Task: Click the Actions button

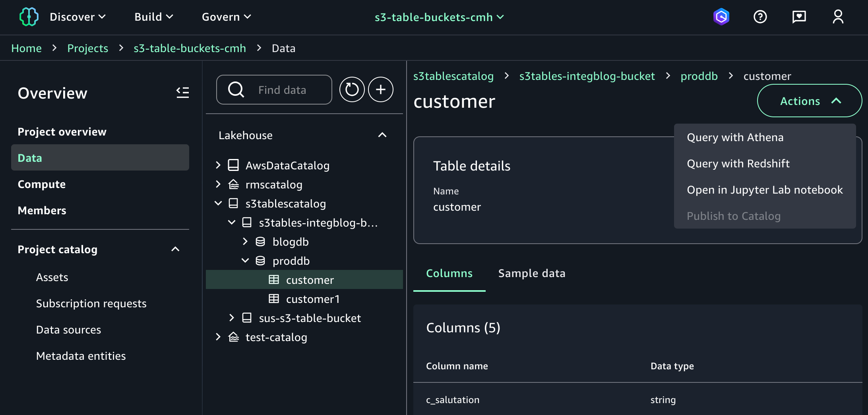Action: 809,101
